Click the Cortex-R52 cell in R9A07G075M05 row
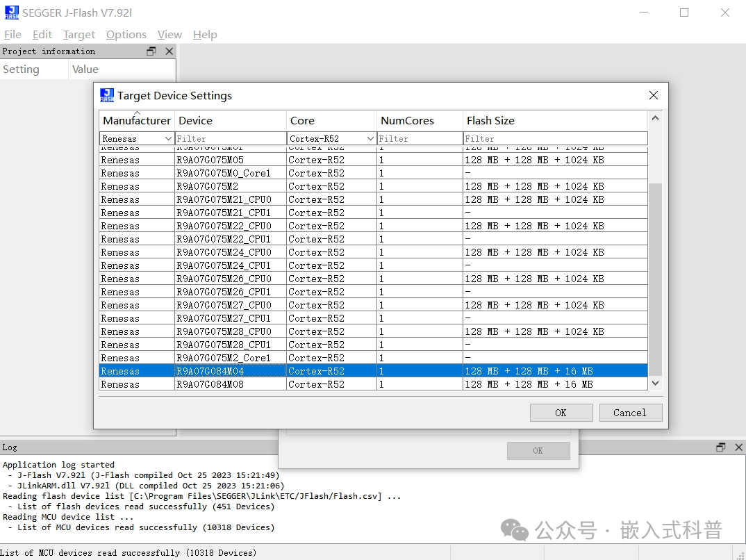The height and width of the screenshot is (560, 746). [x=331, y=160]
